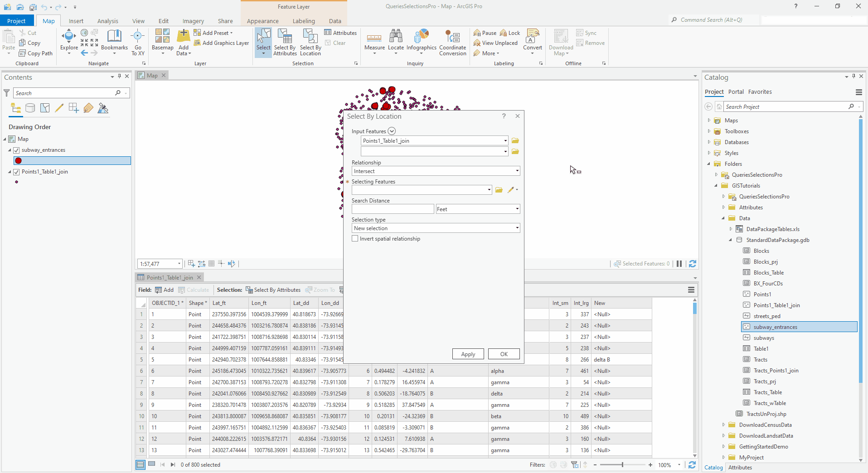Click OK in Select By Location

(x=504, y=354)
